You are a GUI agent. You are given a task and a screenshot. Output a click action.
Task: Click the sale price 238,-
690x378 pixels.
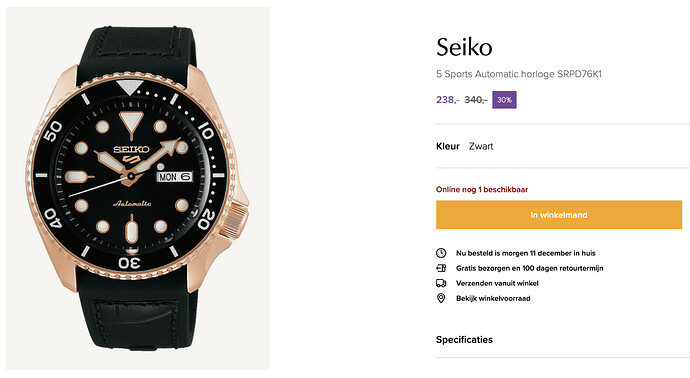(x=448, y=100)
